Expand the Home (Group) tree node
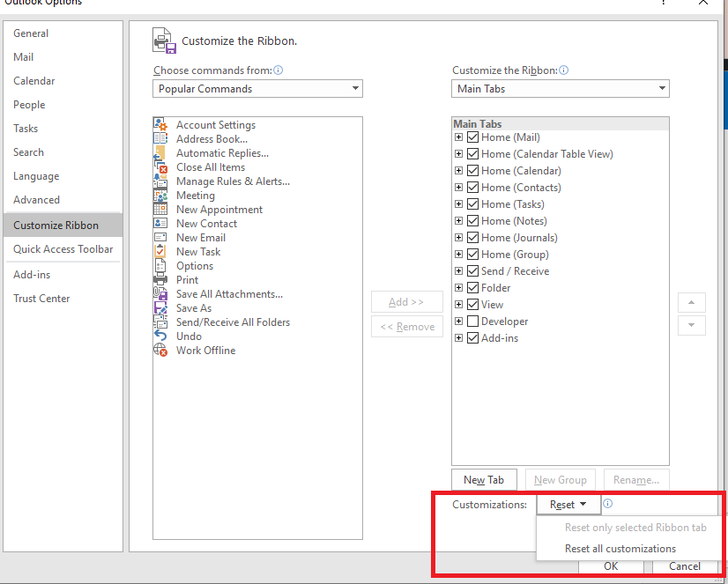728x584 pixels. point(458,254)
